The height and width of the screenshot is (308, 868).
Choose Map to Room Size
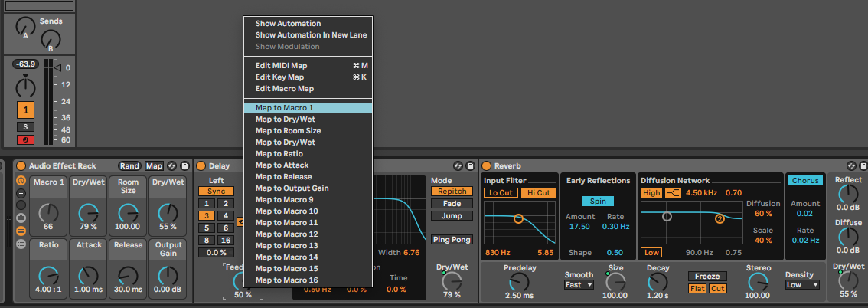coord(308,131)
